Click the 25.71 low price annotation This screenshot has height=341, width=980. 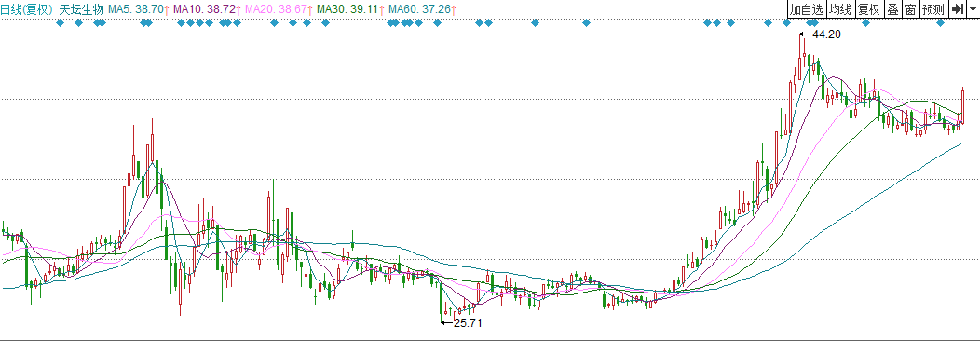coord(468,323)
